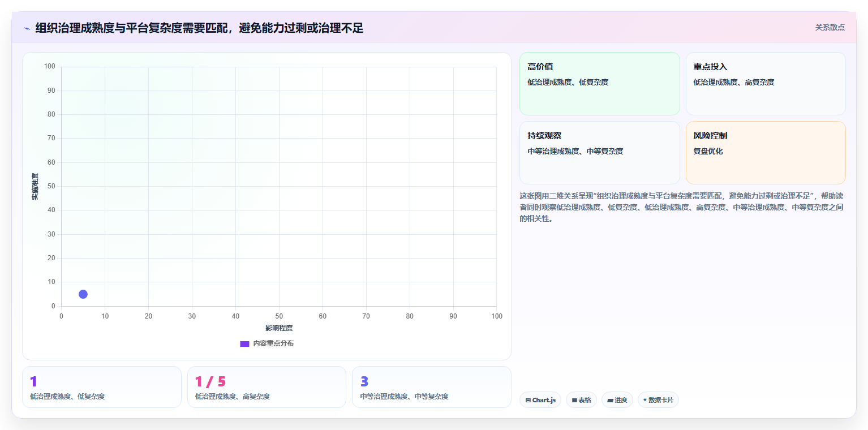868x430 pixels.
Task: Click x-axis tick label 100
Action: point(497,316)
